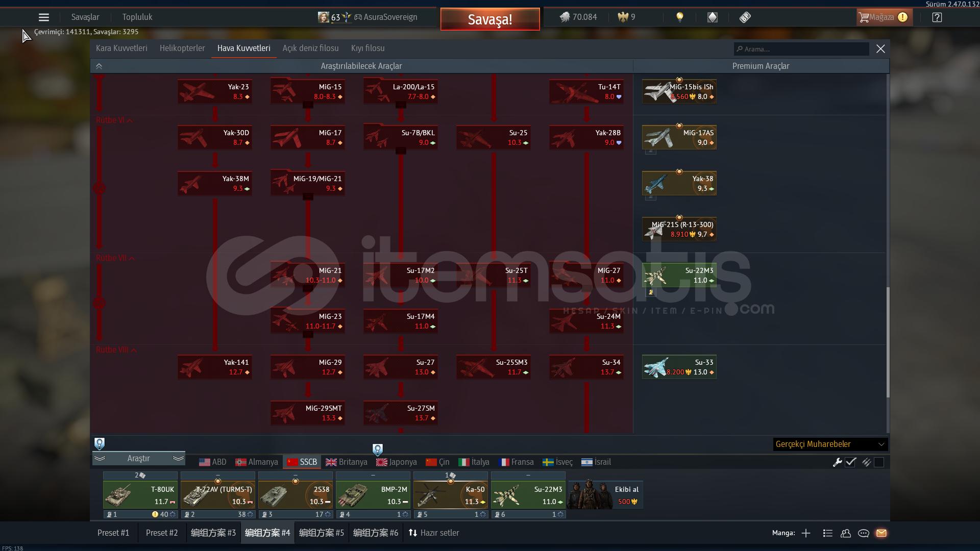980x551 pixels.
Task: Open Hazır setler presets button
Action: click(x=434, y=533)
